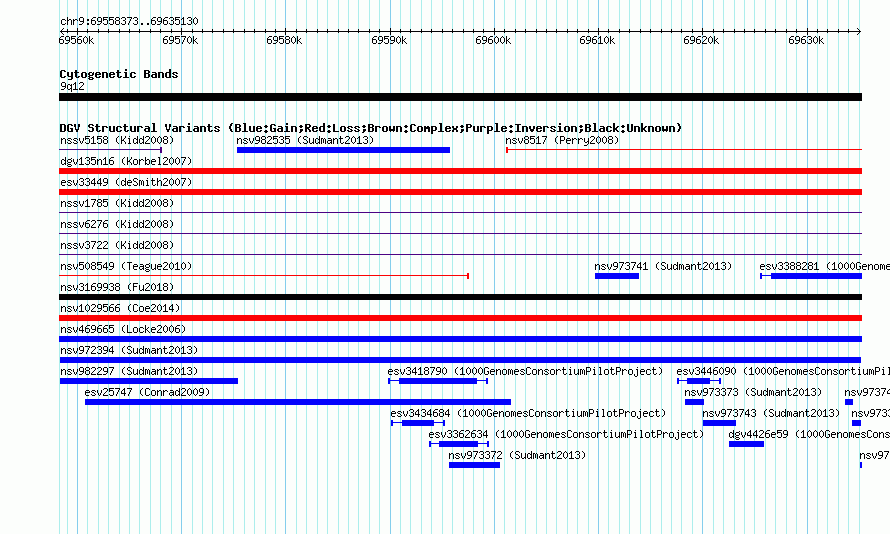The width and height of the screenshot is (890, 534).
Task: Click the black nsv3169938 (Fu2018) bar
Action: click(460, 297)
